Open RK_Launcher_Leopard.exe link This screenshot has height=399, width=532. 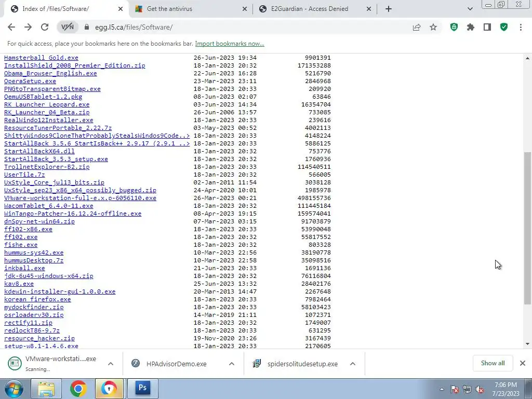pyautogui.click(x=47, y=104)
